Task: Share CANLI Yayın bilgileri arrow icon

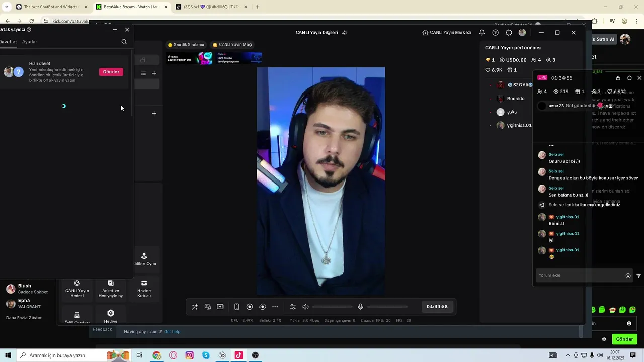Action: point(345,32)
